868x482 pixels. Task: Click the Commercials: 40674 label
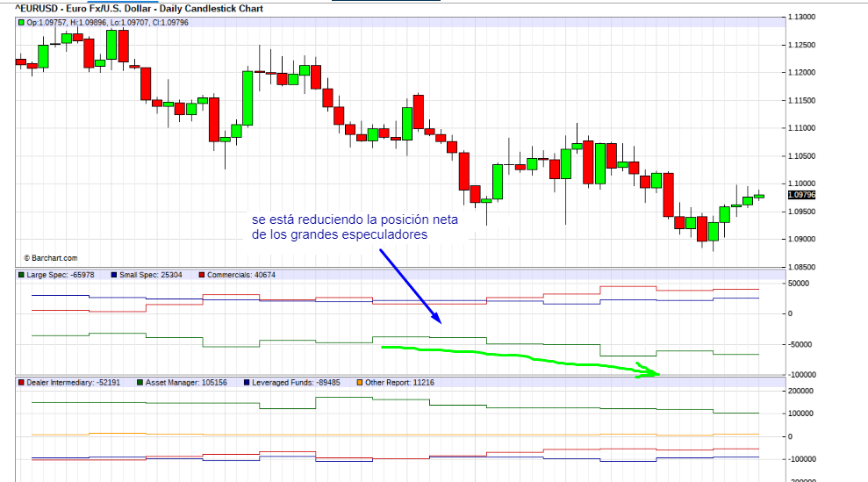click(x=241, y=275)
